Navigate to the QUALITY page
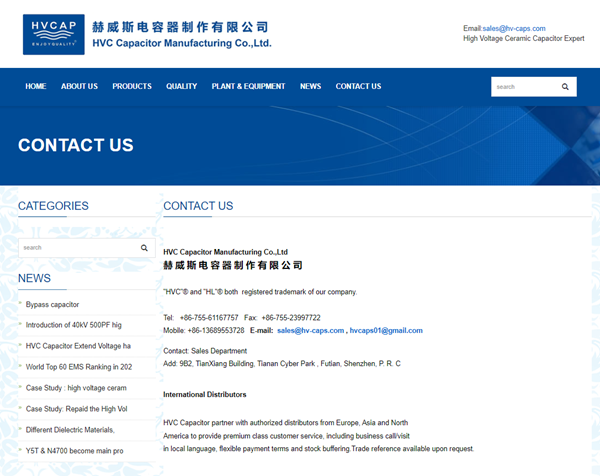 point(181,86)
